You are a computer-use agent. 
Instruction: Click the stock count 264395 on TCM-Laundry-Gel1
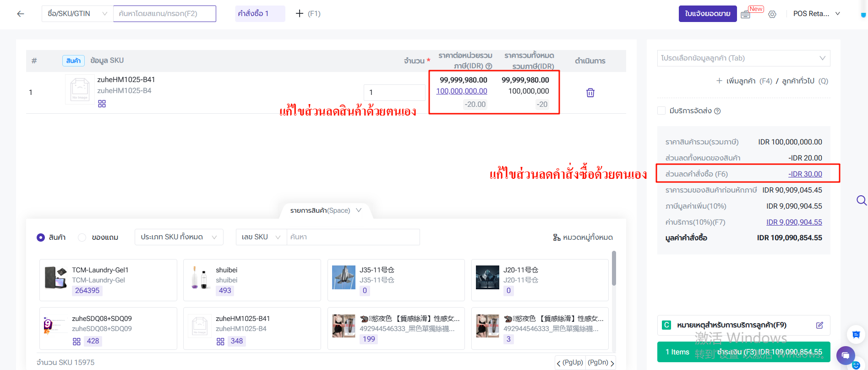pos(87,291)
